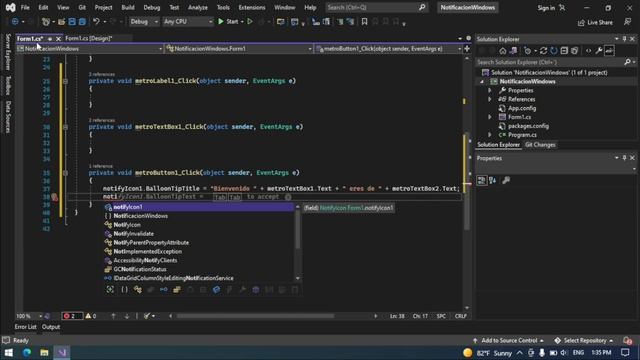
Task: Toggle Preview Selected Items in Solution Explorer
Action: click(609, 51)
